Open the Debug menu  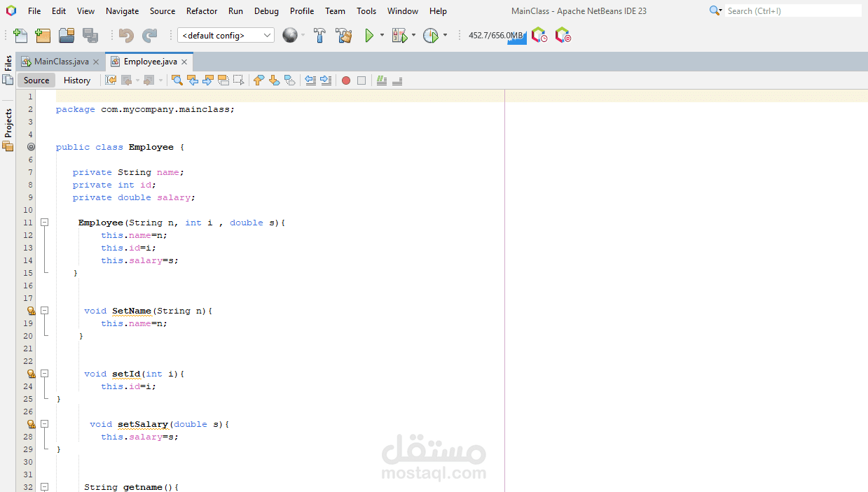pyautogui.click(x=266, y=10)
